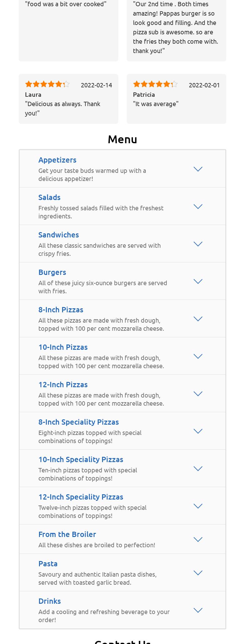245x644 pixels.
Task: Select the Salads menu heading
Action: 49,197
